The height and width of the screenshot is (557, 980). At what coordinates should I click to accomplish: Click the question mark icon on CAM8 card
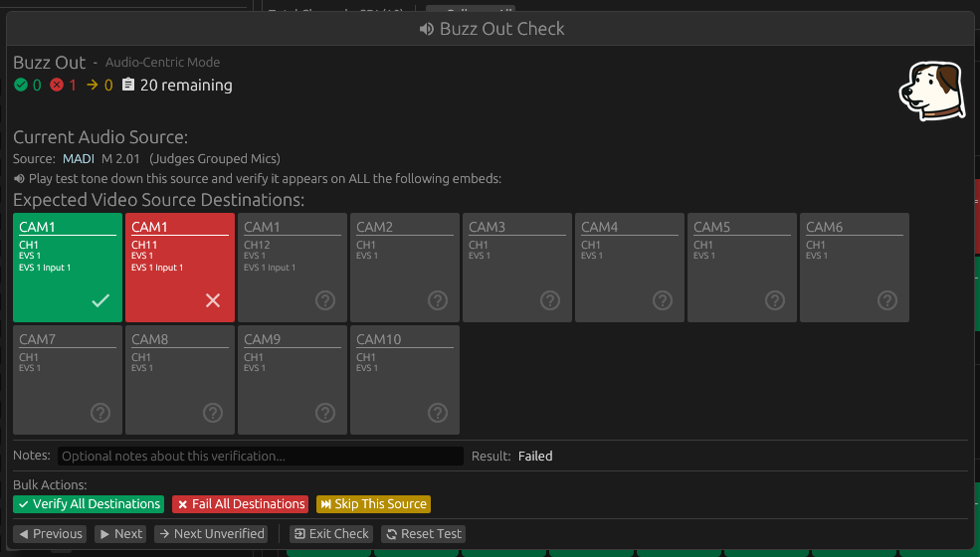coord(213,413)
